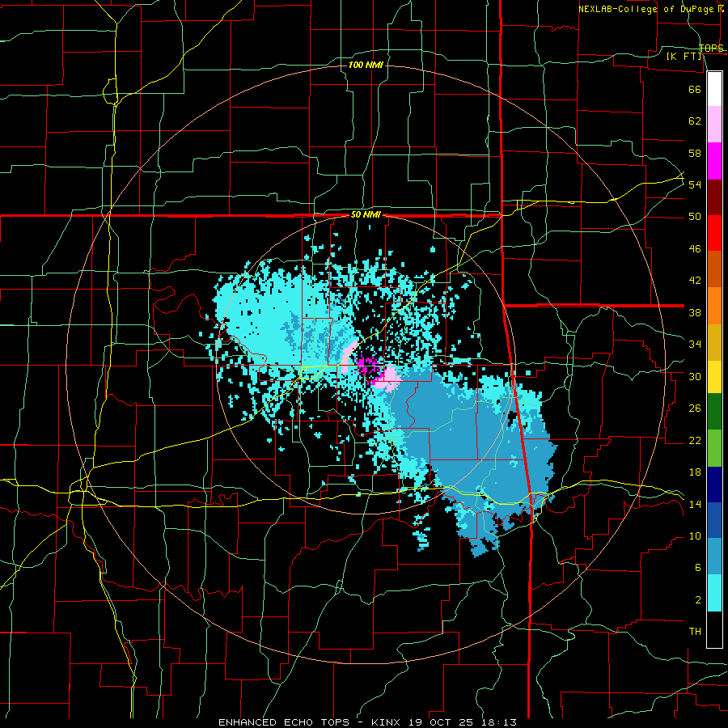
Task: Click the legend value 10
Action: coord(695,535)
